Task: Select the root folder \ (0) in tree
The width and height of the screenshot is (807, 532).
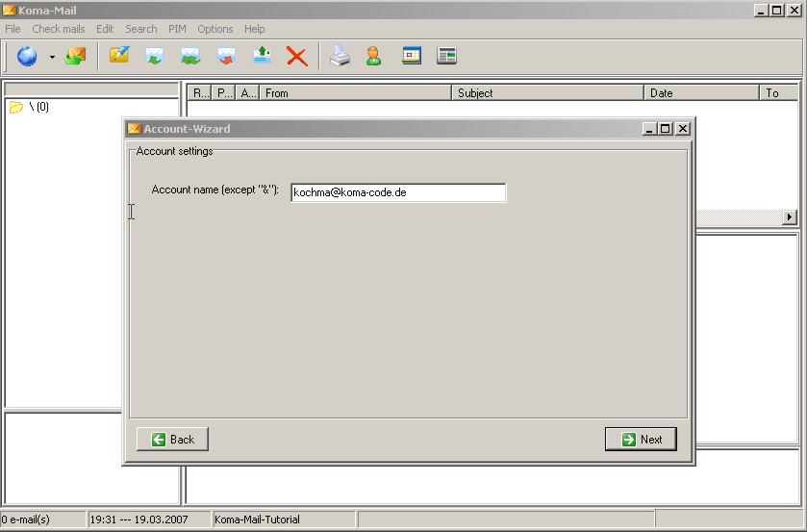Action: click(39, 107)
